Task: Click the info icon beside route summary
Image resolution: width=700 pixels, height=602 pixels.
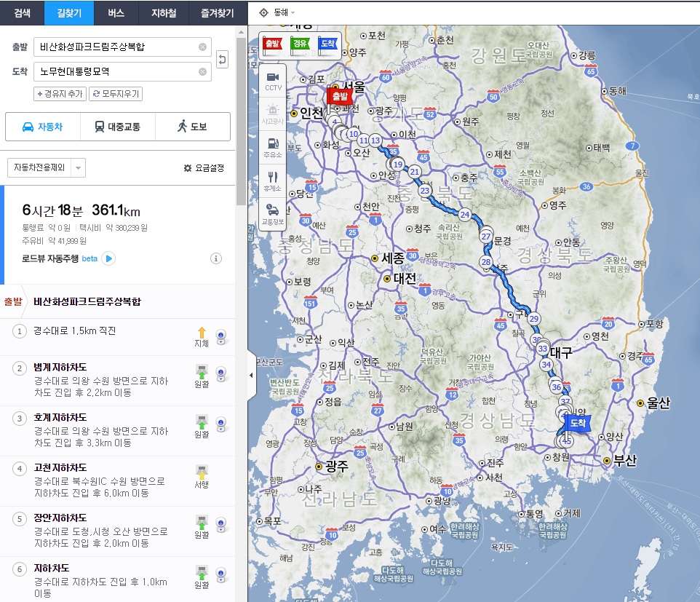Action: click(216, 258)
